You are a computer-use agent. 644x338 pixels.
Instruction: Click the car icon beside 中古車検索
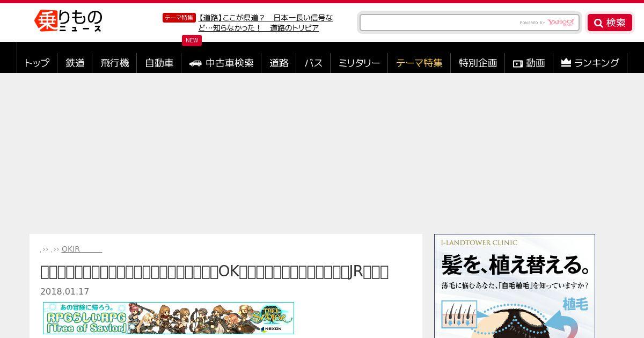[x=195, y=63]
